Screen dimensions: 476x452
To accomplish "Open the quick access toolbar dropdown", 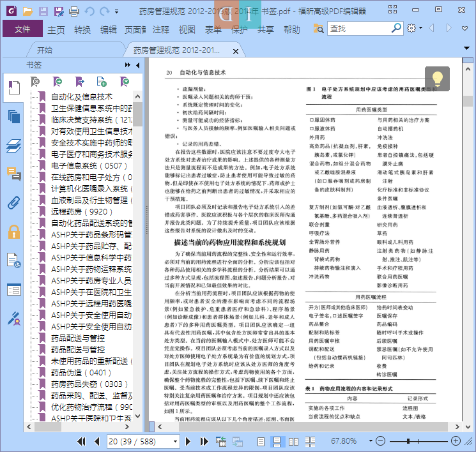I will click(x=116, y=12).
